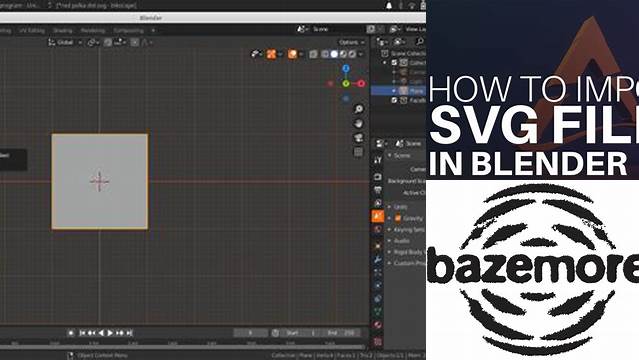Open the Global transform orientation dropdown
This screenshot has width=639, height=360.
tap(65, 42)
